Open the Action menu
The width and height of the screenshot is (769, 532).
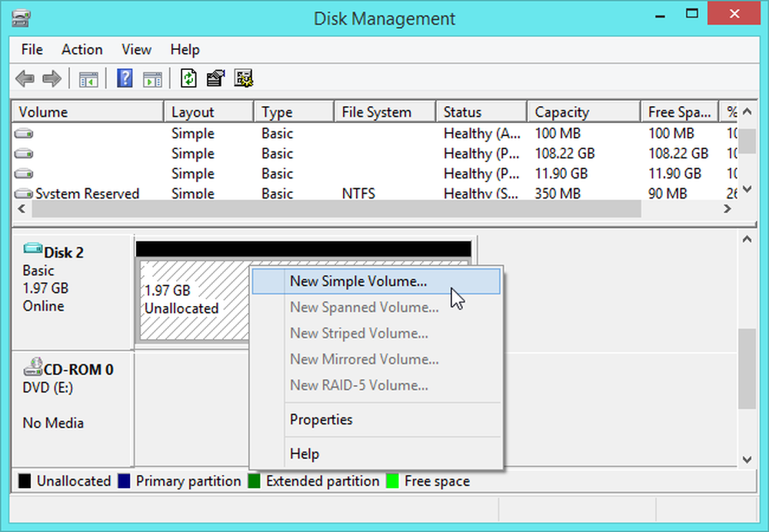(82, 49)
